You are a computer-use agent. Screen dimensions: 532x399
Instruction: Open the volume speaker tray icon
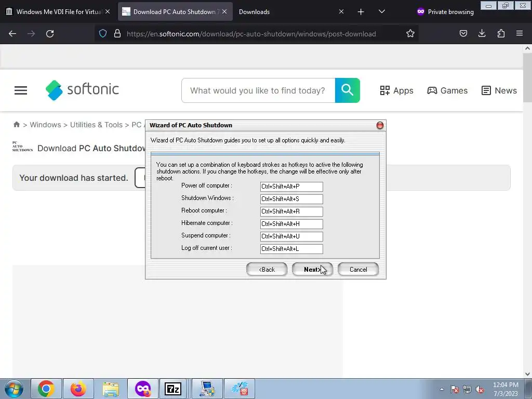point(480,389)
